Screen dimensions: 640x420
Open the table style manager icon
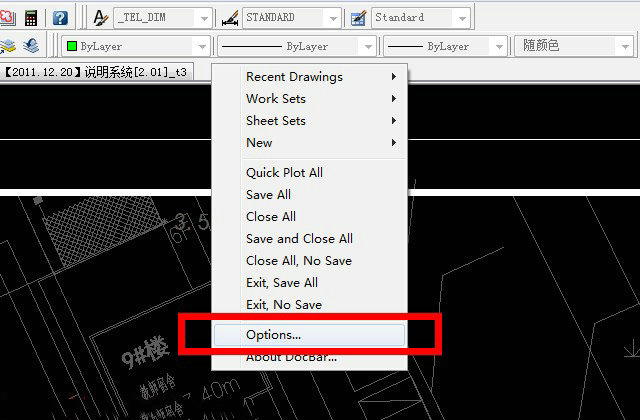(358, 18)
